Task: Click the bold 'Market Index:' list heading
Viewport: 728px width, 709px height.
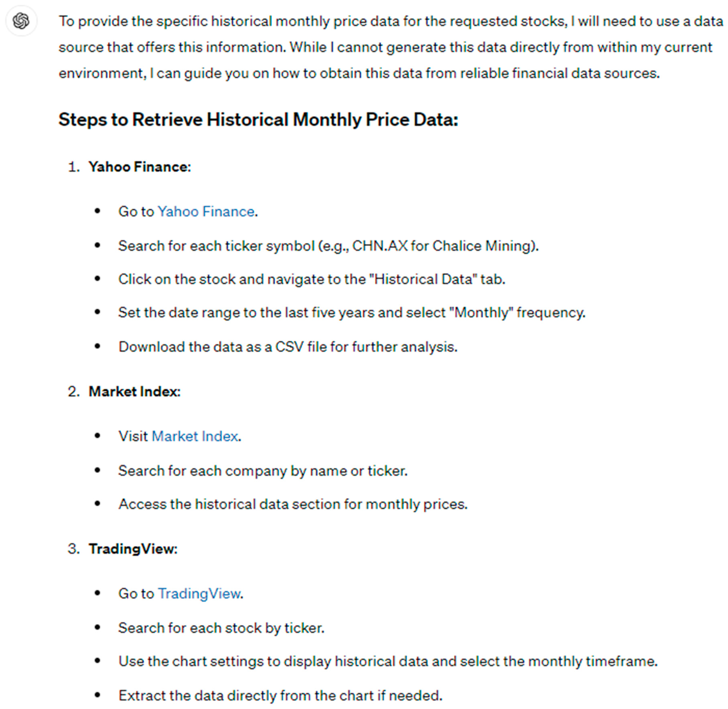Action: (134, 392)
